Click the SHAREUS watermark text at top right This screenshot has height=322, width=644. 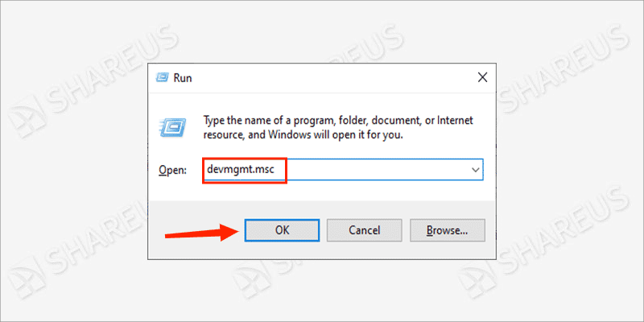[563, 68]
